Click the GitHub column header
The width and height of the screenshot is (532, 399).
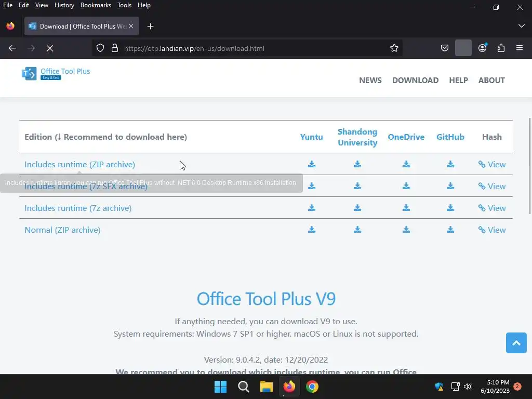click(x=450, y=137)
